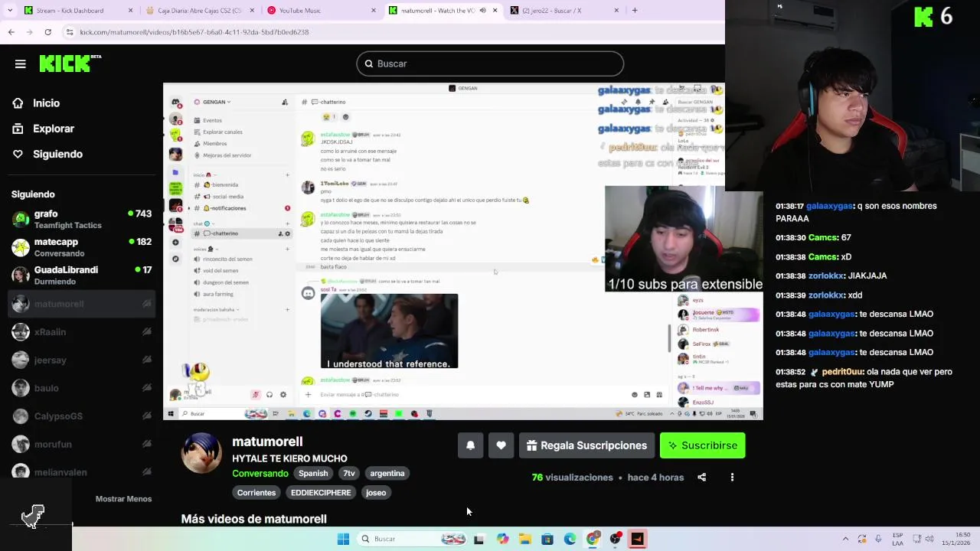The width and height of the screenshot is (980, 551).
Task: Click the Corrientes tag
Action: pos(256,493)
